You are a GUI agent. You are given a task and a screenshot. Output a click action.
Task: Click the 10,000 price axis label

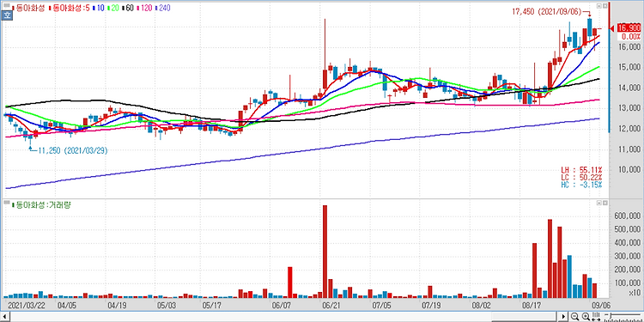[629, 170]
